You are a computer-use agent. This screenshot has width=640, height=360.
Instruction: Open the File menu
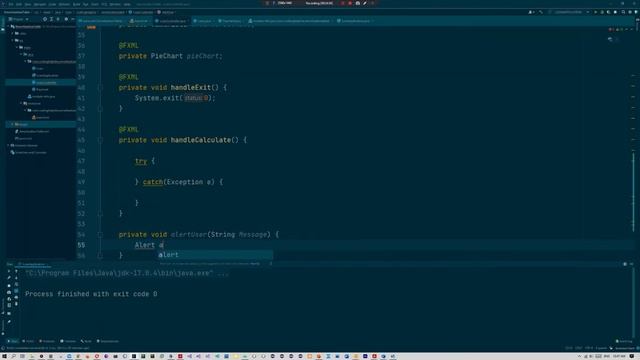[x=11, y=4]
